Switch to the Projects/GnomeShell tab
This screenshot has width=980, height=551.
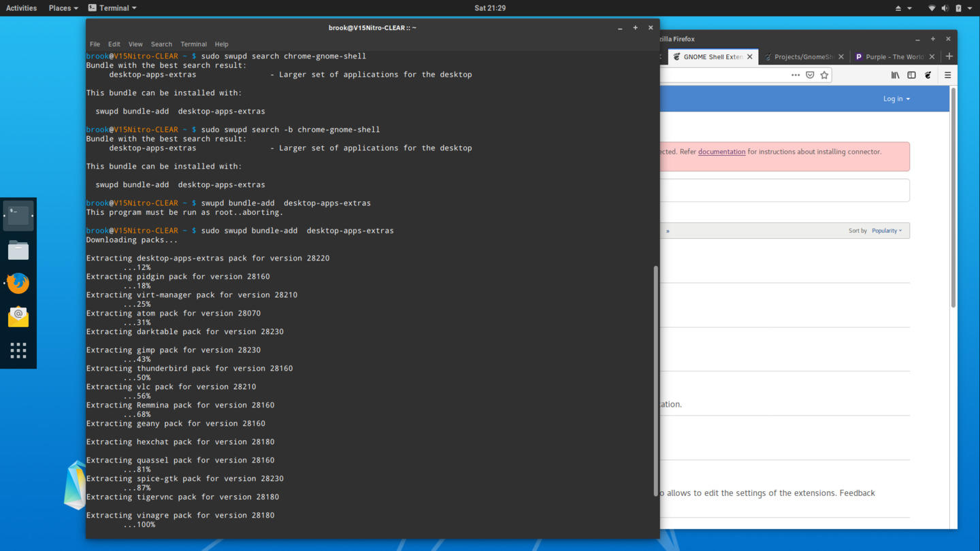[804, 57]
